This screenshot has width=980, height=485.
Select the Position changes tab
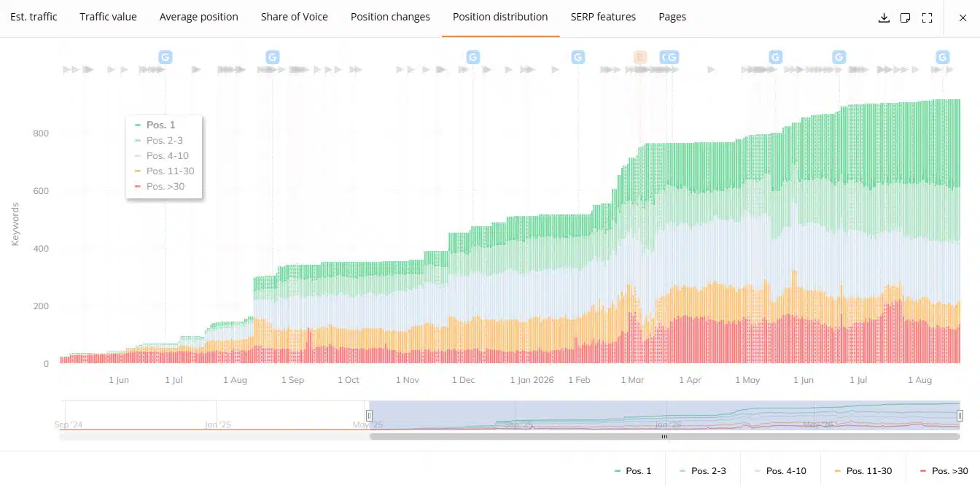tap(390, 17)
